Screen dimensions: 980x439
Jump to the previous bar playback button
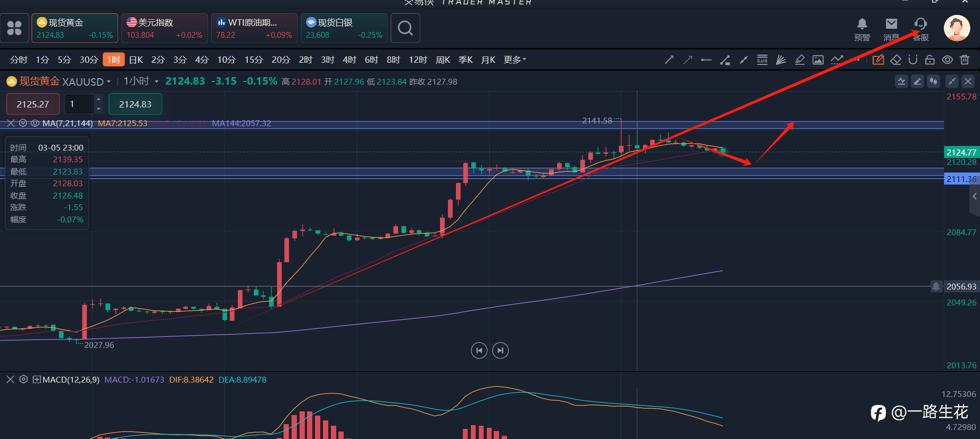(479, 350)
